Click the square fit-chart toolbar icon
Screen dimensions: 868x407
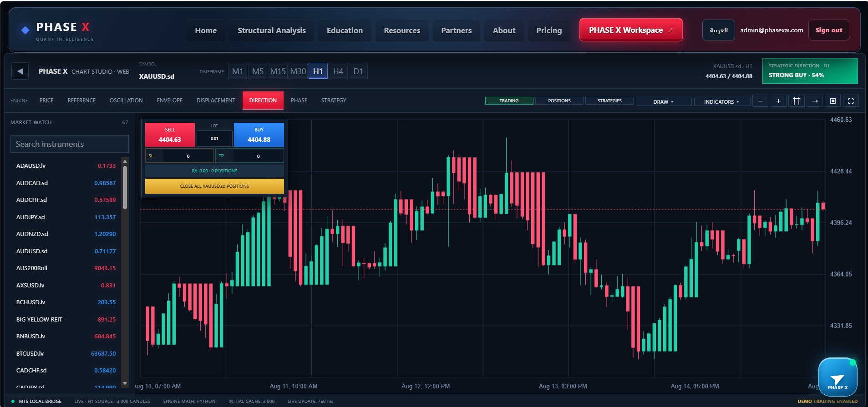point(833,101)
